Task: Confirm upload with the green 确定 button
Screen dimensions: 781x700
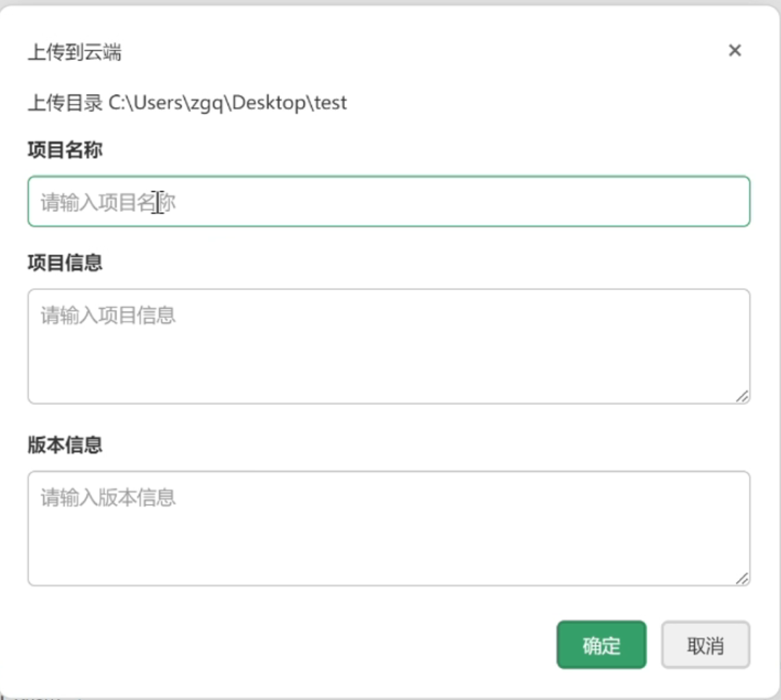Action: [x=601, y=645]
